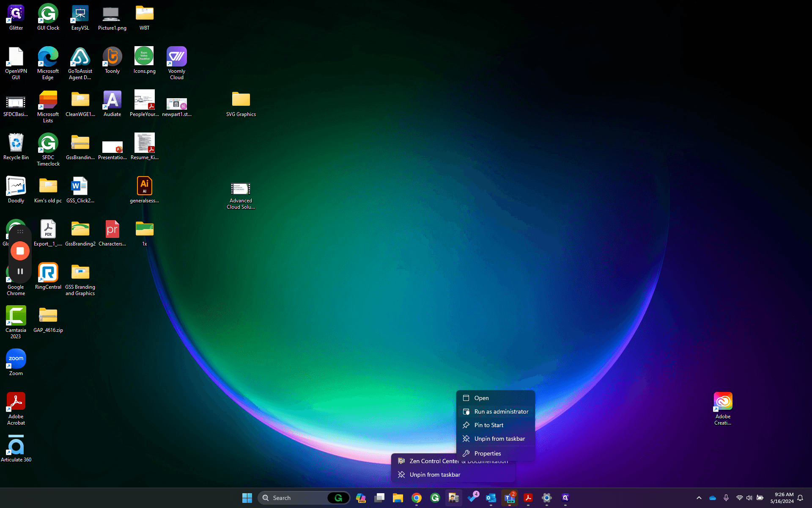Click the Voomly Cloud desktop icon
This screenshot has height=508, width=812.
point(177,63)
